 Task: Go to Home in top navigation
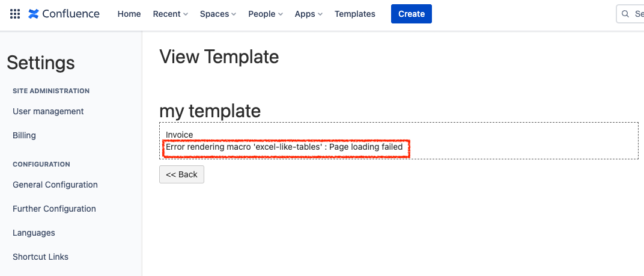click(129, 14)
